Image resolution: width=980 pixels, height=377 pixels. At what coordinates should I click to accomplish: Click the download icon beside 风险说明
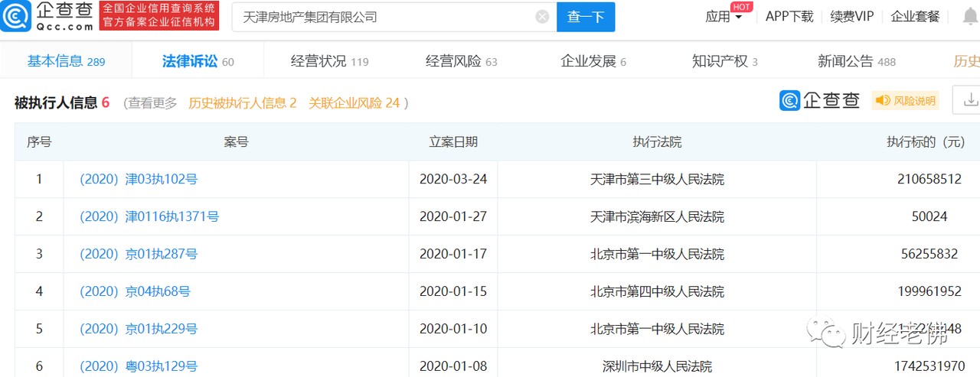click(970, 100)
